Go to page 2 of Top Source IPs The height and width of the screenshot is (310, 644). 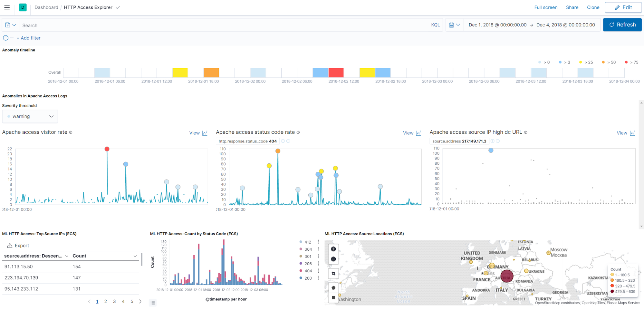point(106,301)
